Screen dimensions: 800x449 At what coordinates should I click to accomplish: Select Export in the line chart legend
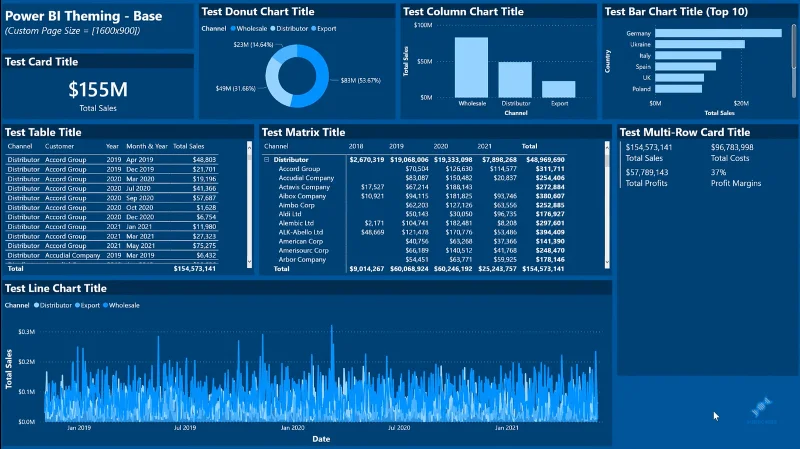(87, 305)
